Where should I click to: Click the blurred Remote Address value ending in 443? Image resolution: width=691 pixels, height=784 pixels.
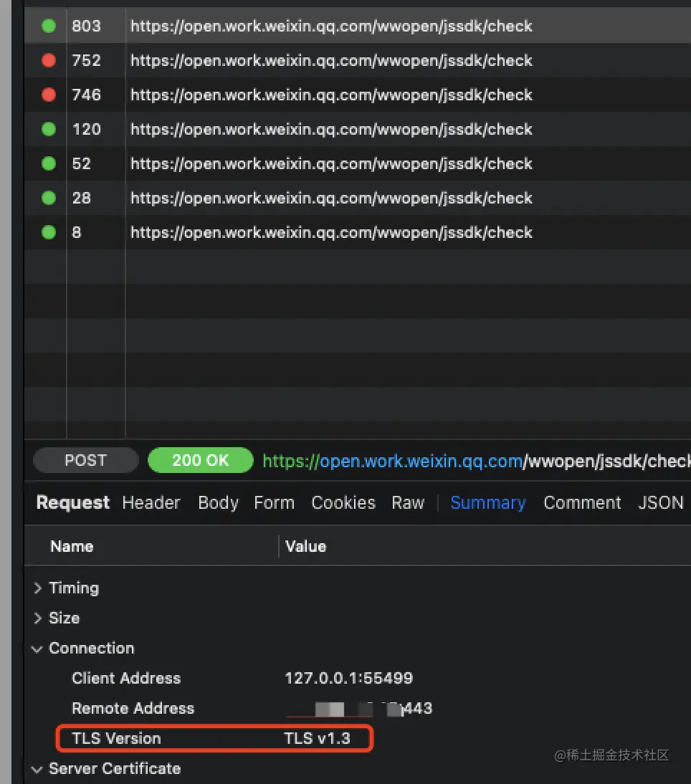pyautogui.click(x=358, y=709)
